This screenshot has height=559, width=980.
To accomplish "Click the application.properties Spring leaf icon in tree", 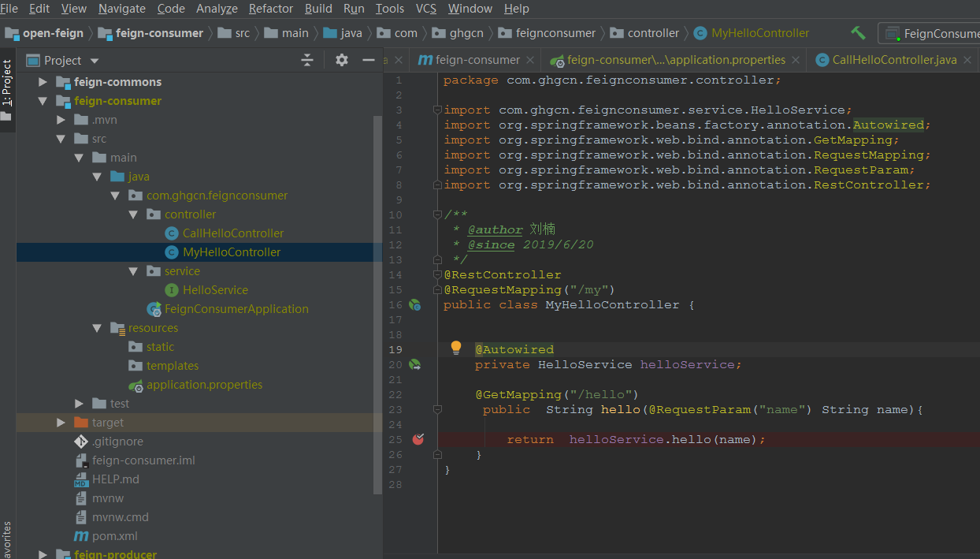I will [x=135, y=385].
